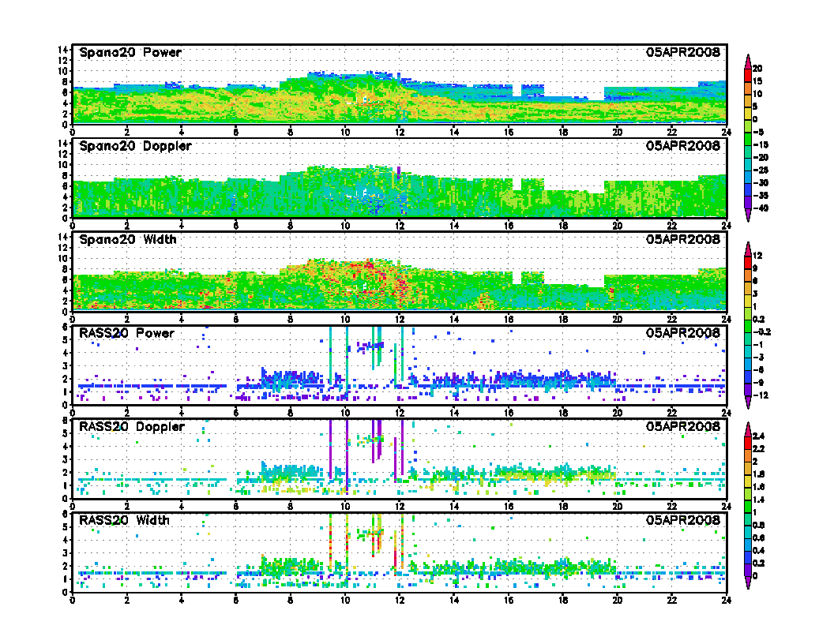Click y-axis tick 14 of the Spano20 Width panel

pos(64,237)
